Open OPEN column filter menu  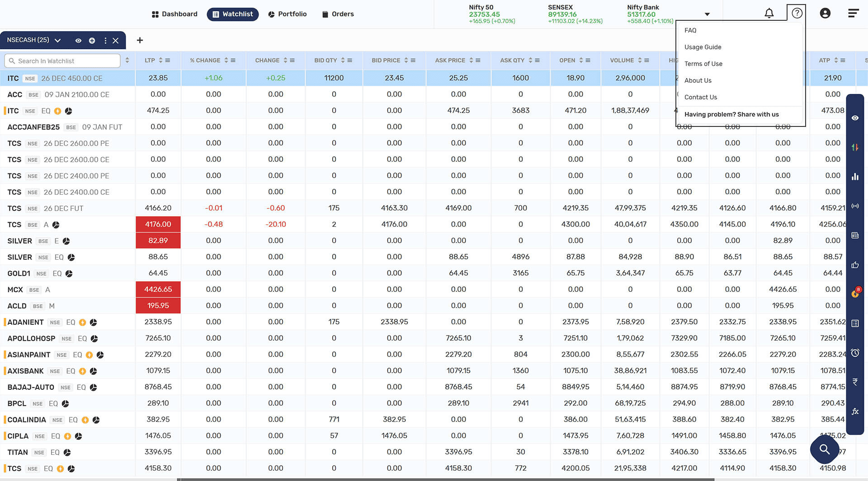pos(588,61)
